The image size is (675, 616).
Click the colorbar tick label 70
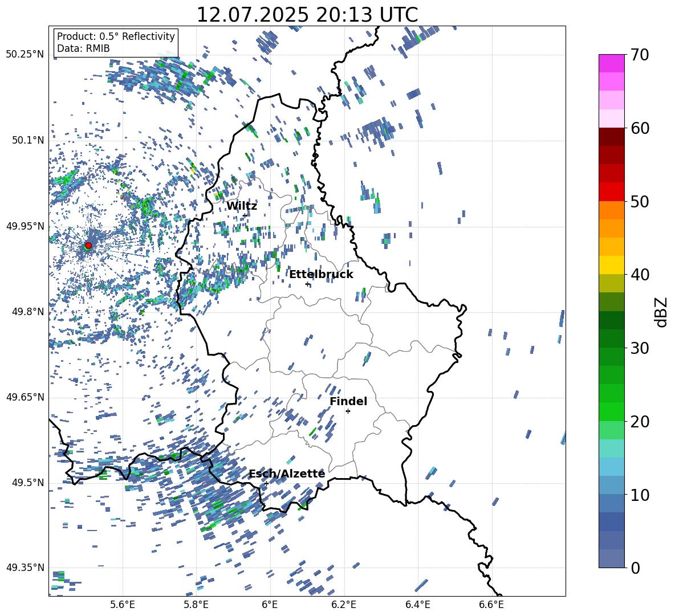point(640,55)
